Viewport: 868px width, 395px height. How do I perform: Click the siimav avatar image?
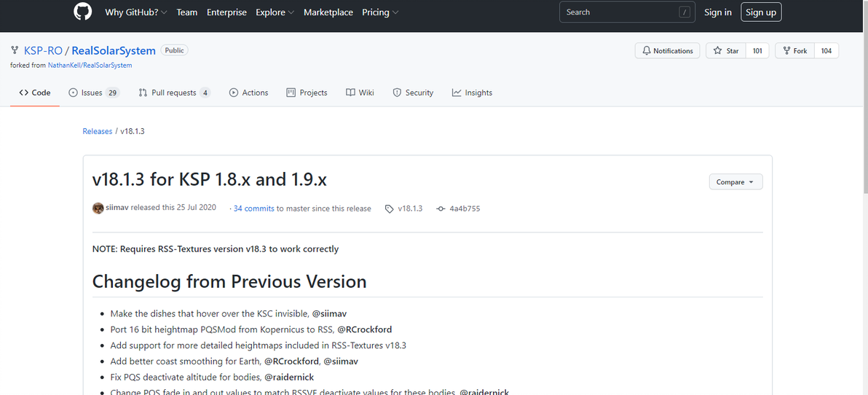click(x=98, y=208)
